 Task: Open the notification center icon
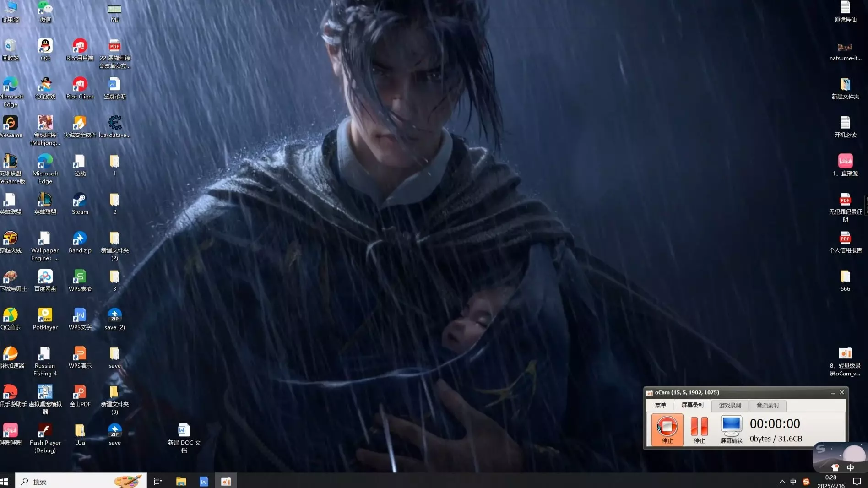tap(857, 482)
